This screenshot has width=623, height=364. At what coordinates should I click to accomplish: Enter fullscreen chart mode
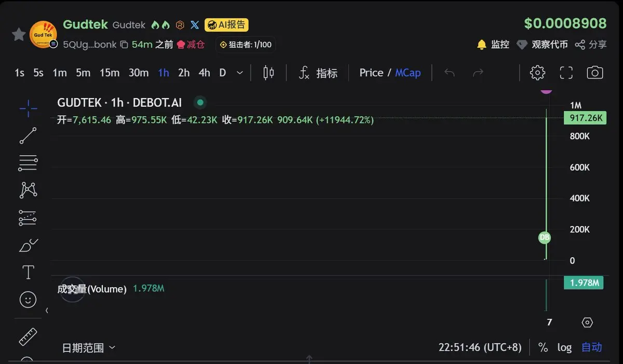pyautogui.click(x=566, y=73)
